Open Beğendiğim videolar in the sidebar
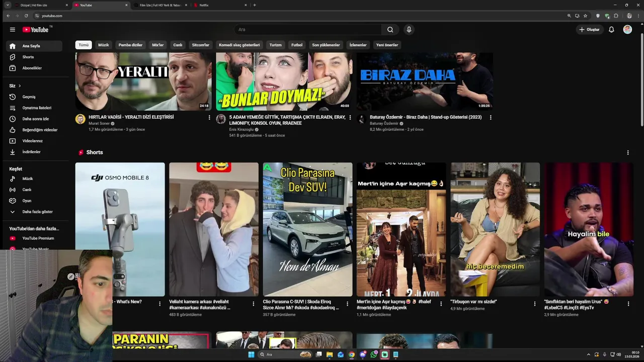This screenshot has width=644, height=362. pyautogui.click(x=34, y=130)
